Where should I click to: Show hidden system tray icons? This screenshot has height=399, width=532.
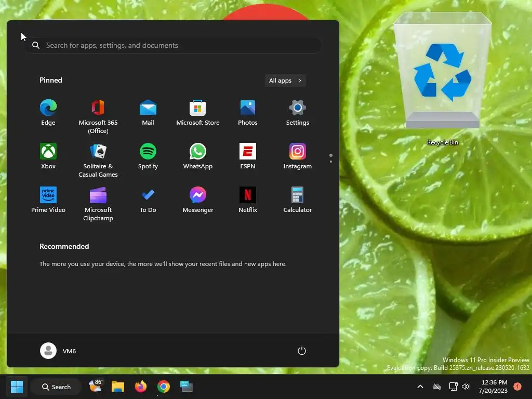tap(420, 387)
